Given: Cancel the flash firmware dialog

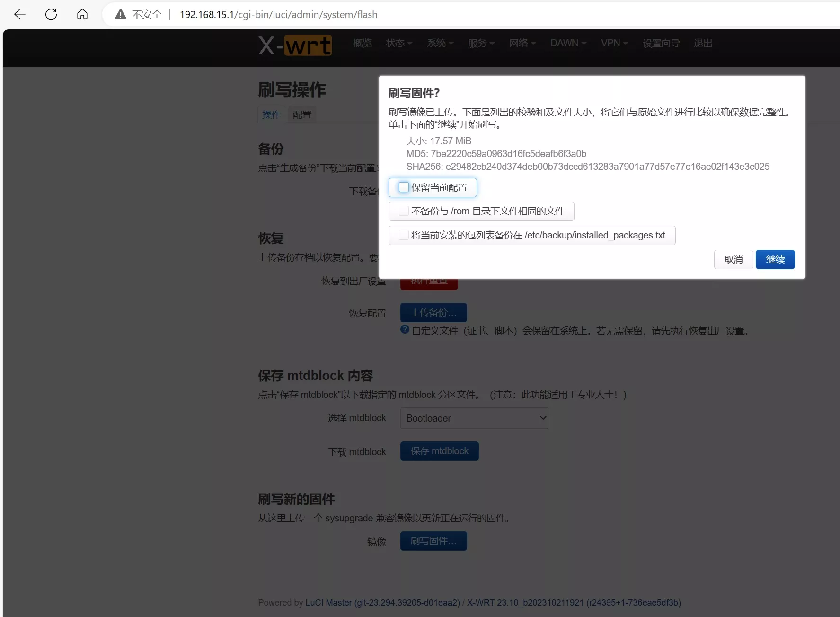Looking at the screenshot, I should tap(733, 259).
